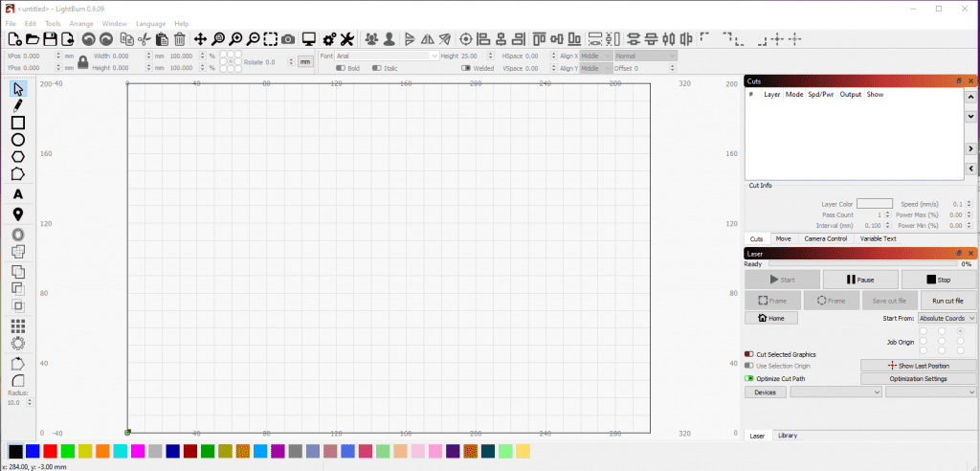
Task: Select the Position Laser marker tool
Action: pyautogui.click(x=17, y=214)
